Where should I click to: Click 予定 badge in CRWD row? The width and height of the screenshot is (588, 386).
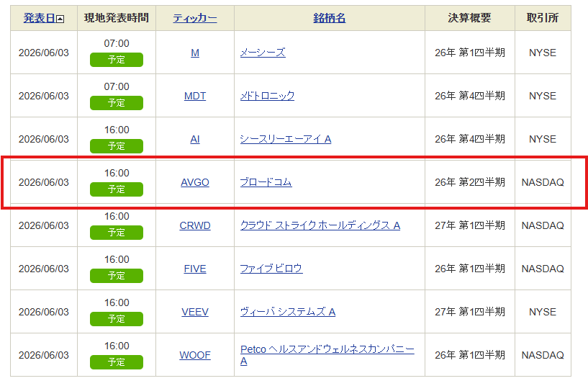pyautogui.click(x=117, y=232)
